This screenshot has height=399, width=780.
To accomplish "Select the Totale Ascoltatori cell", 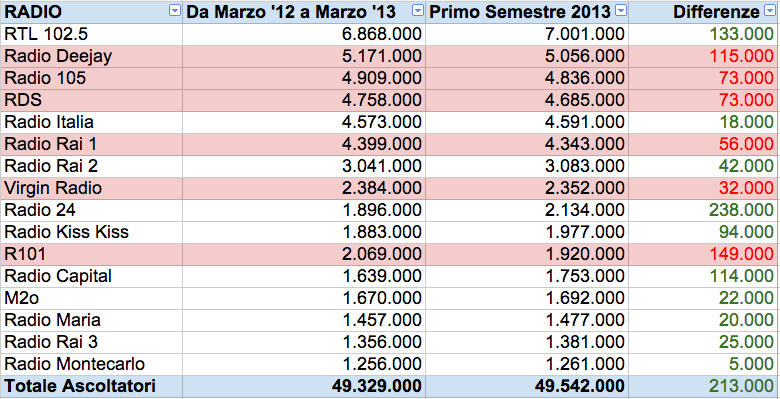I will pos(92,386).
